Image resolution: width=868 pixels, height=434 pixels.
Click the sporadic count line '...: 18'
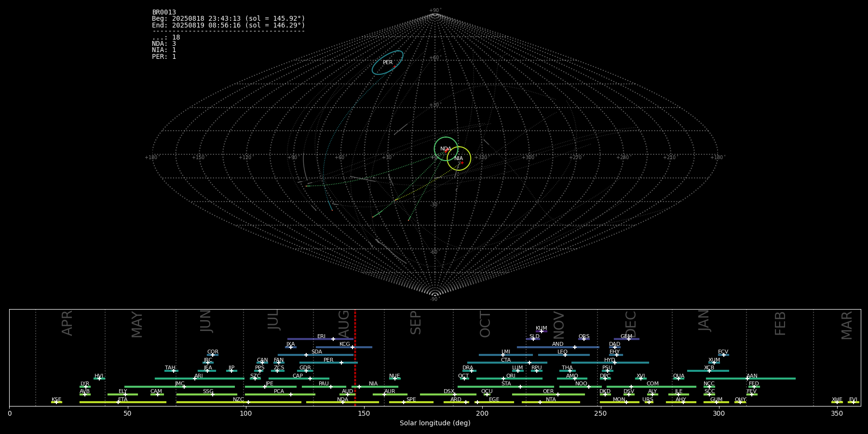[x=166, y=37]
